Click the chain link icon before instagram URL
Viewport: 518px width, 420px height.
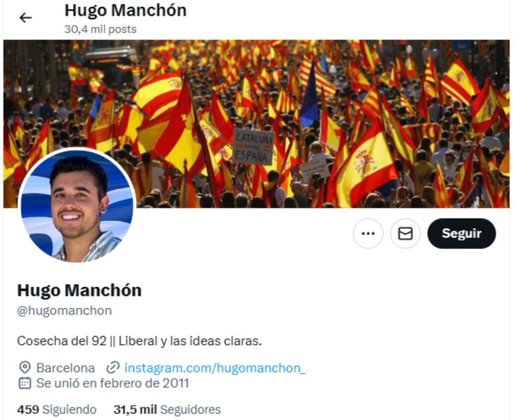point(112,368)
